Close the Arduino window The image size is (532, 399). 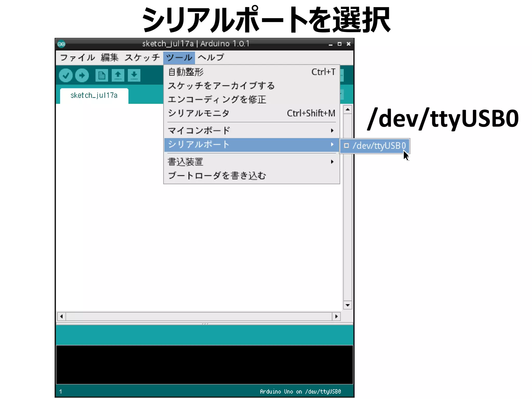pos(349,44)
